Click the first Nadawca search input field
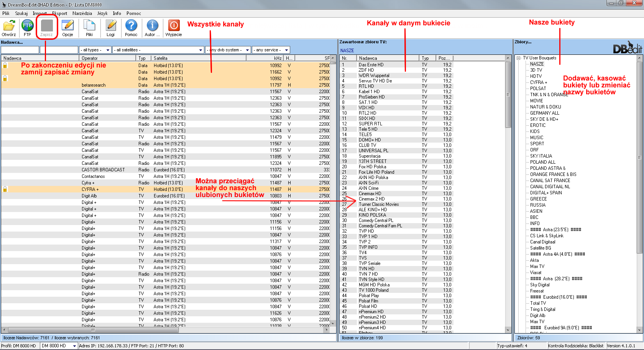Screen dimensions: 644x350 click(20, 50)
